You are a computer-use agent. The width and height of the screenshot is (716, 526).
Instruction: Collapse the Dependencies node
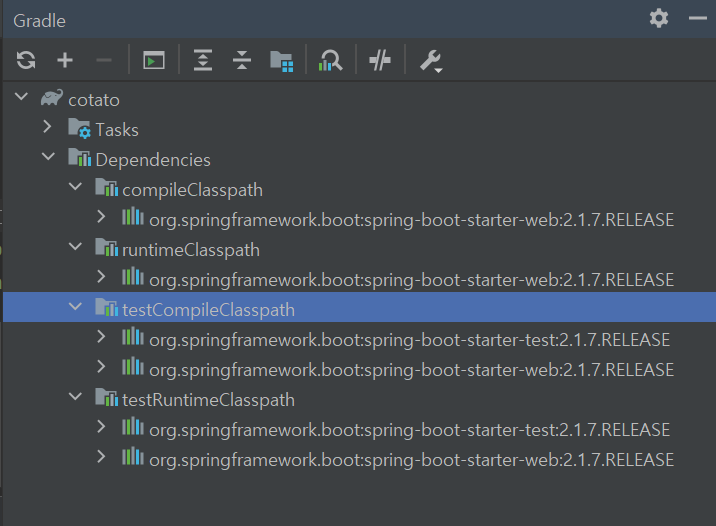pos(48,157)
